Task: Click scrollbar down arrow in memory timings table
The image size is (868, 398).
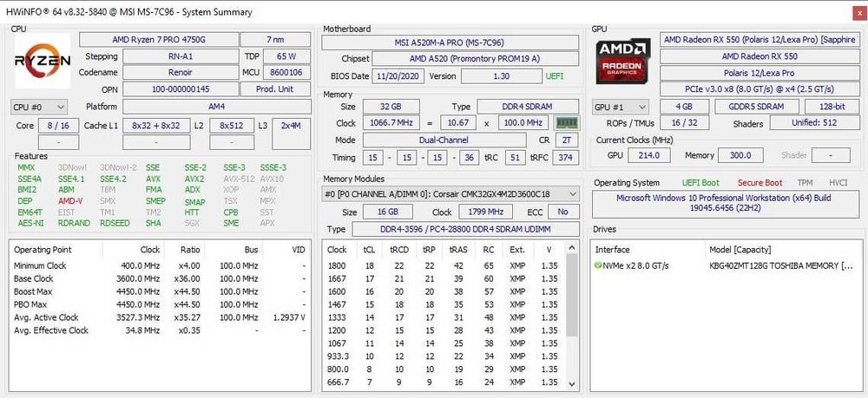Action: pos(572,384)
